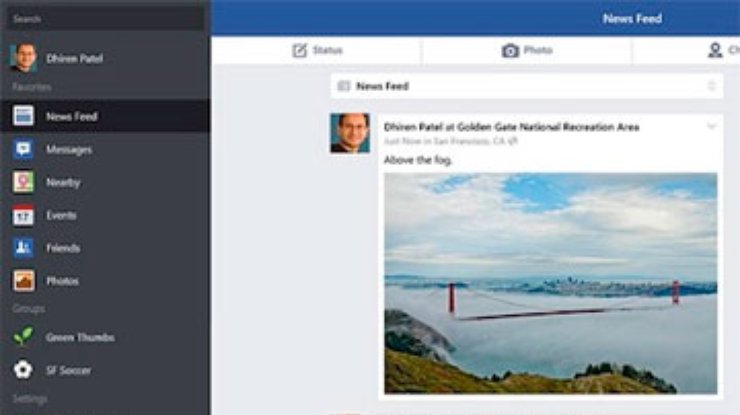The width and height of the screenshot is (740, 415).
Task: Click the small News Feed list icon
Action: [344, 86]
